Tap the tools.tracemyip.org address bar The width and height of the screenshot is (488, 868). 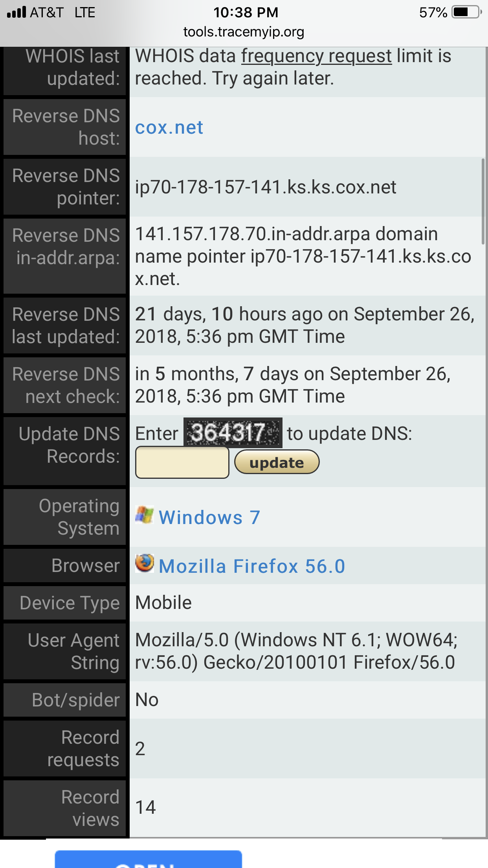(x=244, y=32)
